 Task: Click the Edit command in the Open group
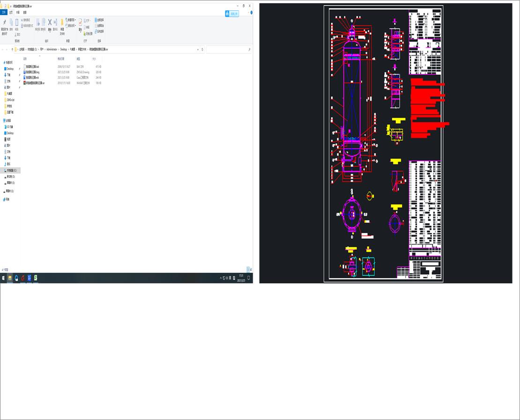(87, 27)
